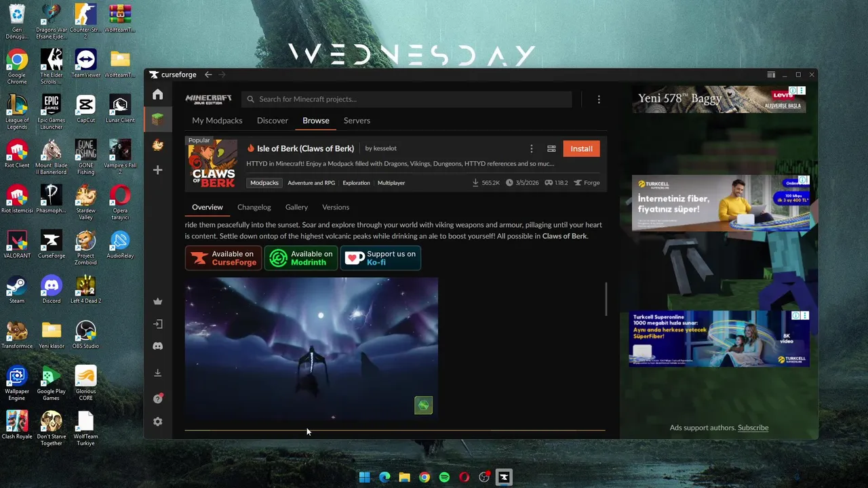Click Adventure and RPG category link

click(311, 183)
